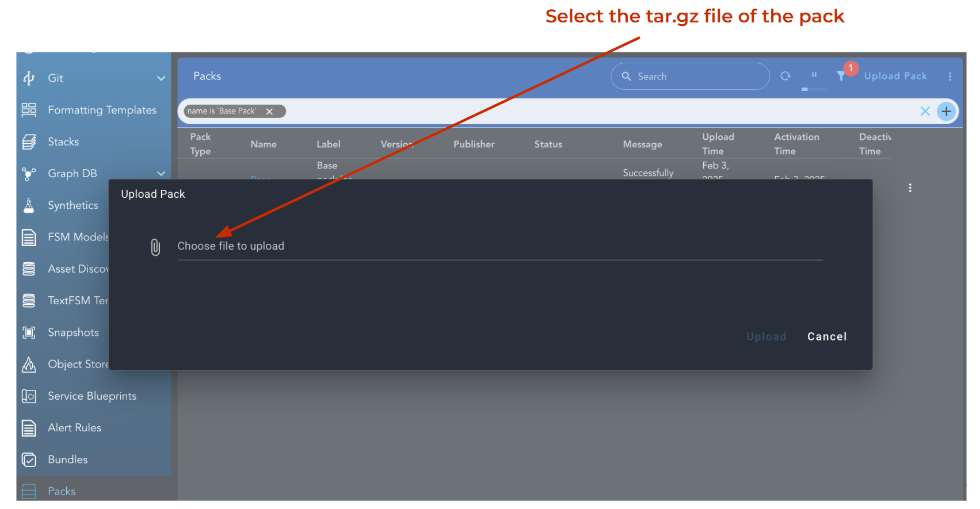Open Alert Rules icon in sidebar

(x=29, y=428)
